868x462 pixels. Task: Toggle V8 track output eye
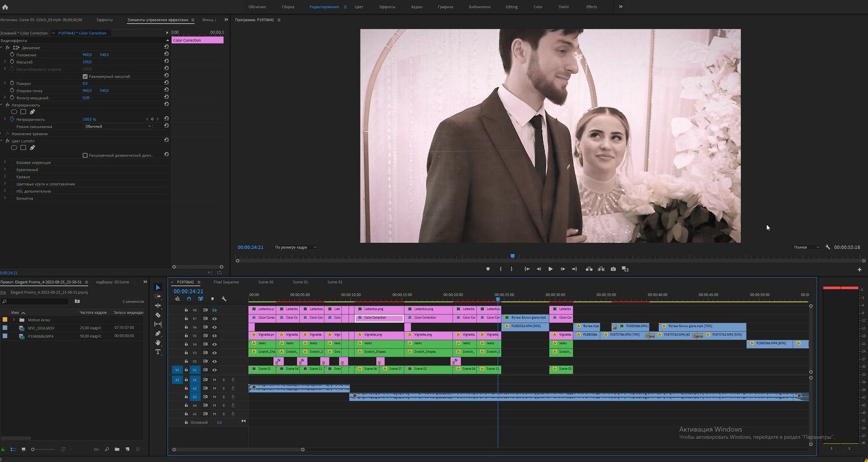(x=214, y=310)
